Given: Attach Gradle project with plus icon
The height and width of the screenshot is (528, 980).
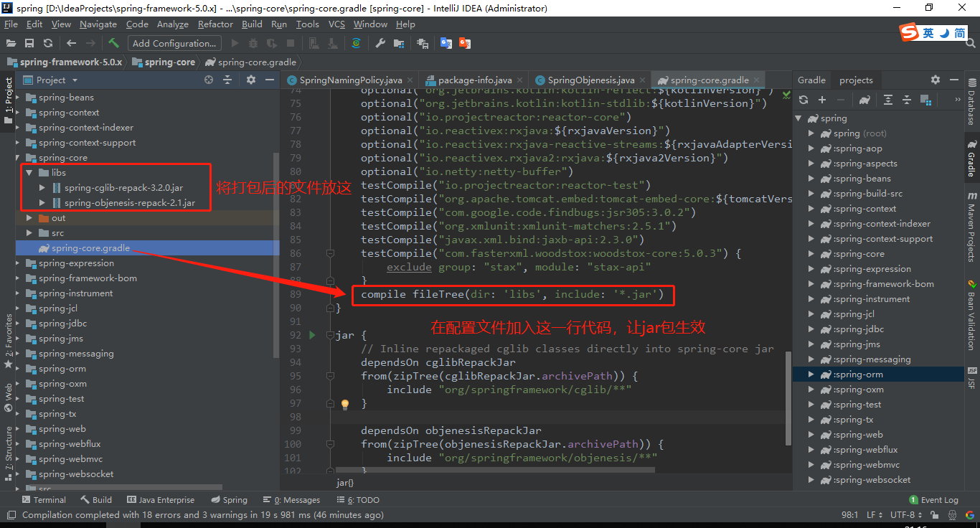Looking at the screenshot, I should tap(822, 100).
